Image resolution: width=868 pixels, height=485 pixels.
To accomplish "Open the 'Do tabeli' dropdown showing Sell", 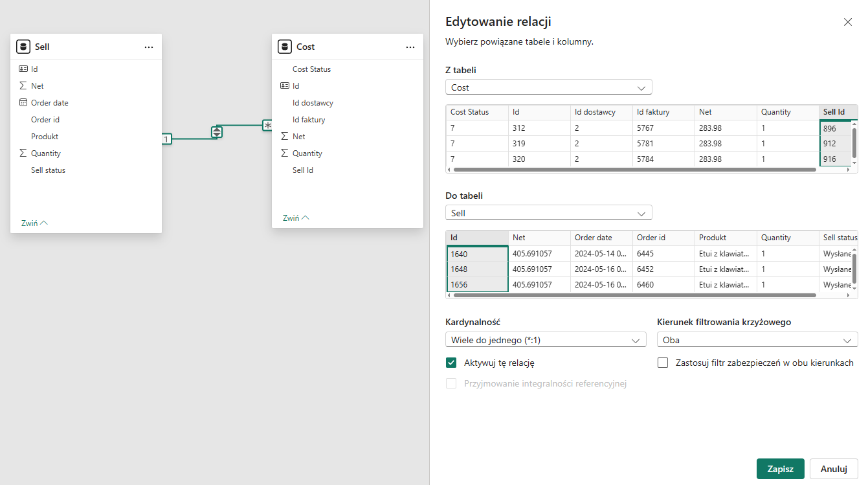I will coord(549,213).
